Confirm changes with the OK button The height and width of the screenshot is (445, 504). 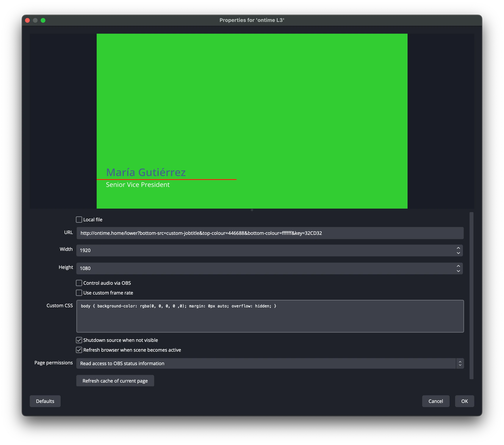pos(464,401)
